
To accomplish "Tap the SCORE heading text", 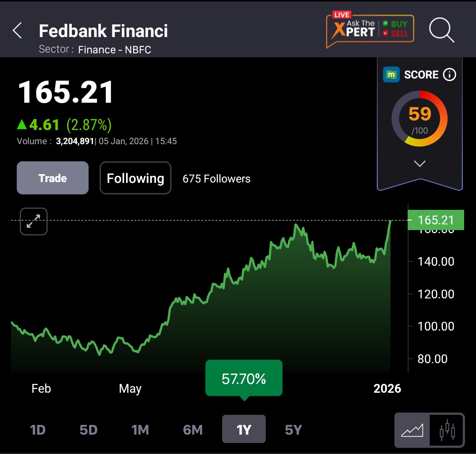I will point(421,74).
